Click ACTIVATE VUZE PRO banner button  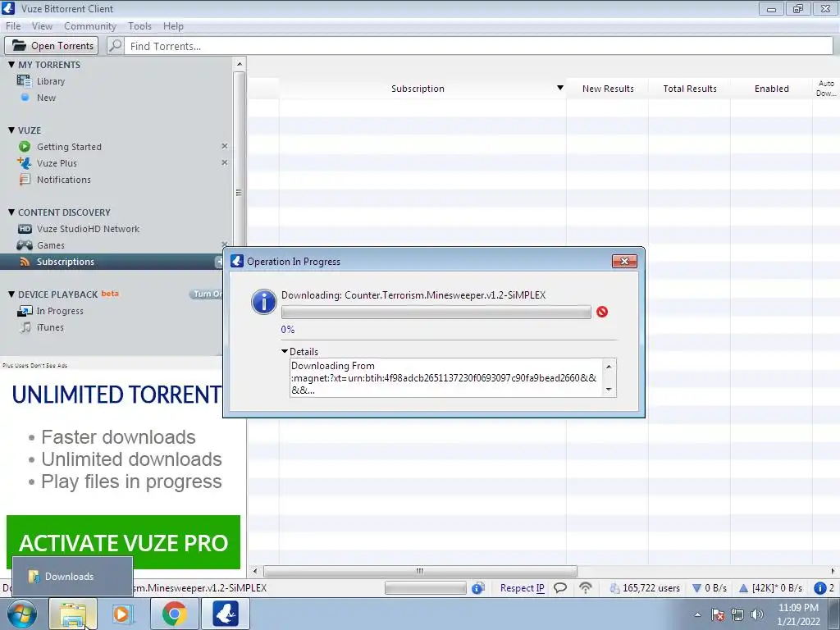[123, 542]
